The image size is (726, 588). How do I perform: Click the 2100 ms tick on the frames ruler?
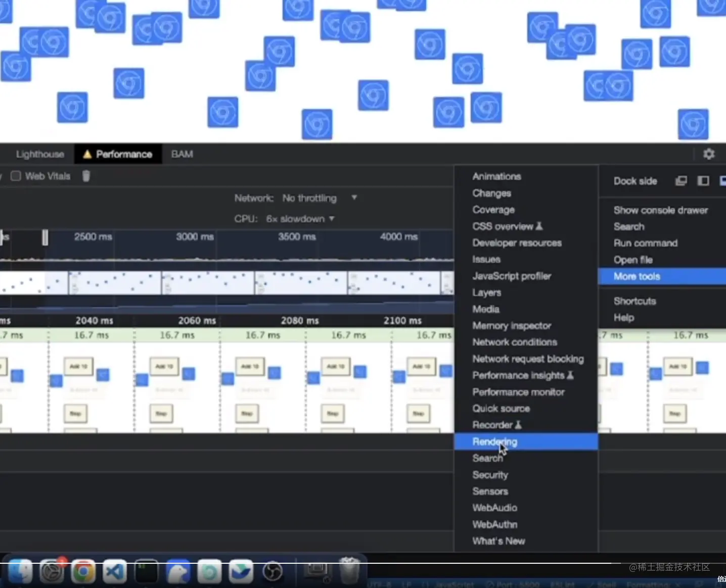402,320
